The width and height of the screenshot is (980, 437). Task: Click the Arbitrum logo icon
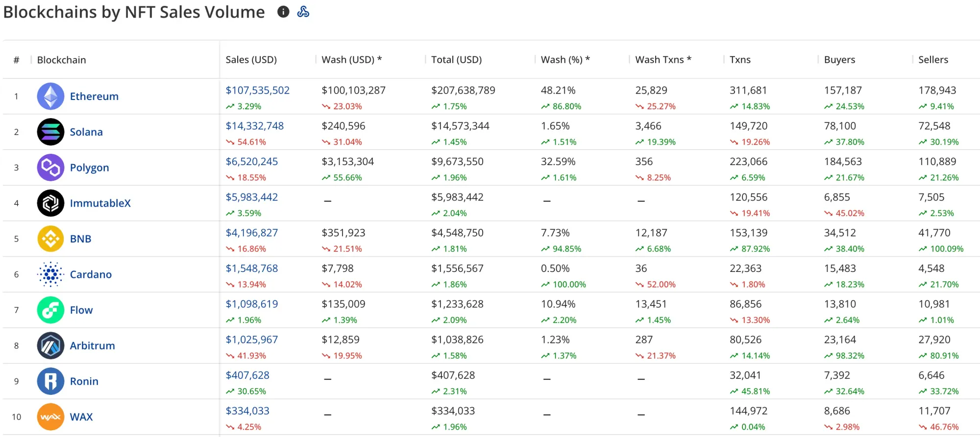(x=50, y=345)
